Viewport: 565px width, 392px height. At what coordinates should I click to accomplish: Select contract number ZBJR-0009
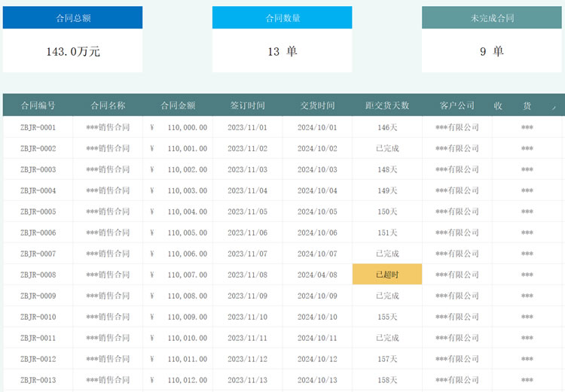(38, 296)
